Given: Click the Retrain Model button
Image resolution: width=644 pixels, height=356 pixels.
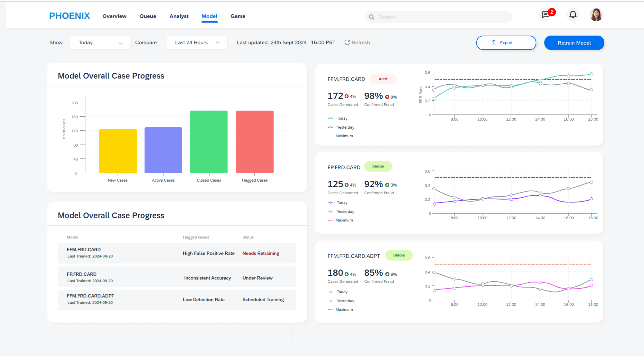Looking at the screenshot, I should [574, 43].
